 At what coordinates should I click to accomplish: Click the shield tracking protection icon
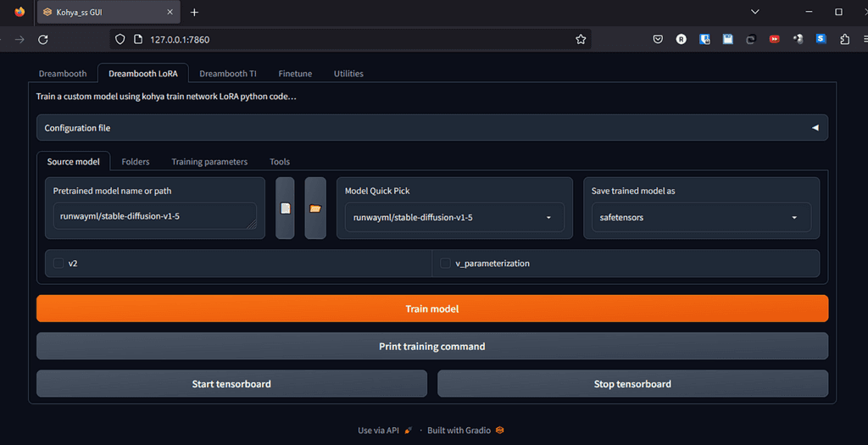click(120, 39)
